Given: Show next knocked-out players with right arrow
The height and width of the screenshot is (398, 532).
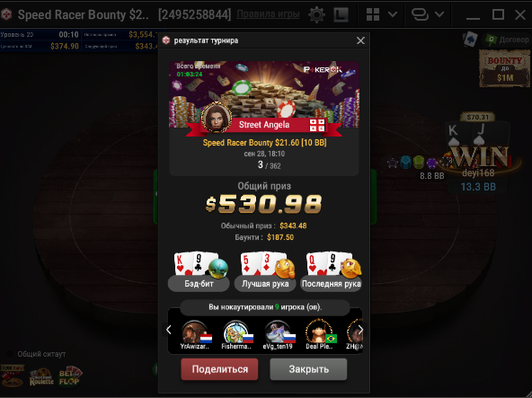Looking at the screenshot, I should 360,330.
